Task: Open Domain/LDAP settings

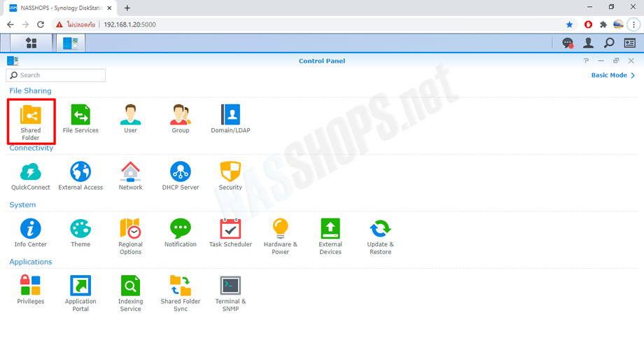Action: (230, 119)
